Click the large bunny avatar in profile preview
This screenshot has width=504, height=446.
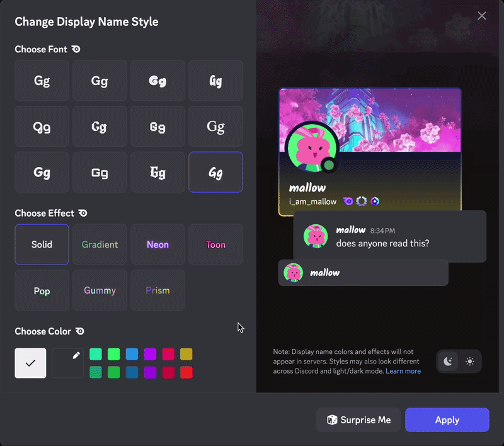[312, 149]
